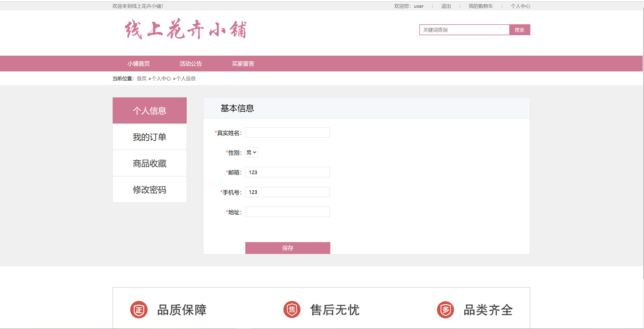This screenshot has height=329, width=644.
Task: Focus the 邮箱 input field
Action: click(x=287, y=172)
